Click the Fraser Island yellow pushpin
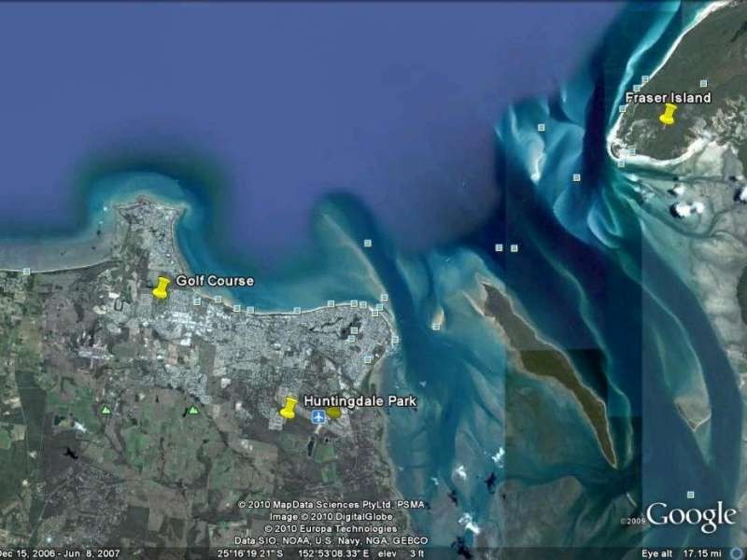 [x=668, y=114]
